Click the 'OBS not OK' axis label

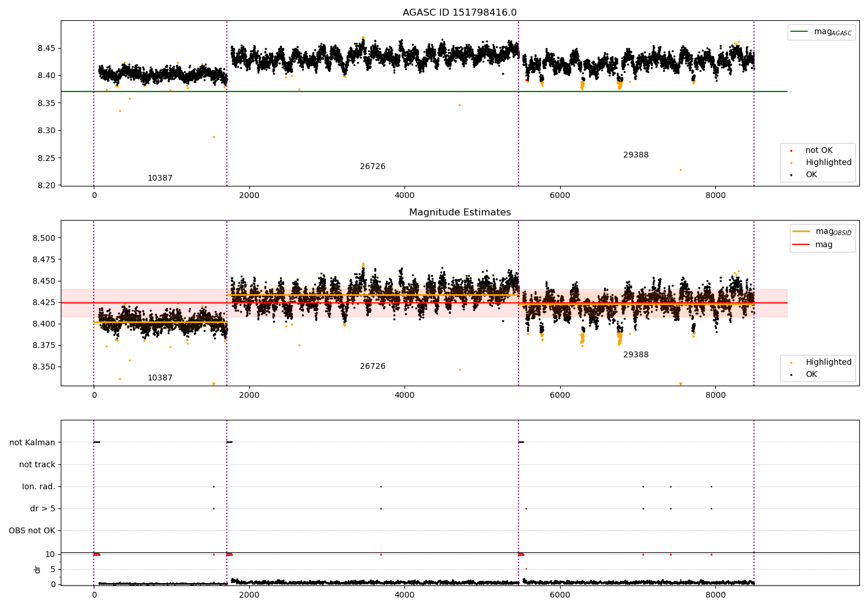(32, 531)
